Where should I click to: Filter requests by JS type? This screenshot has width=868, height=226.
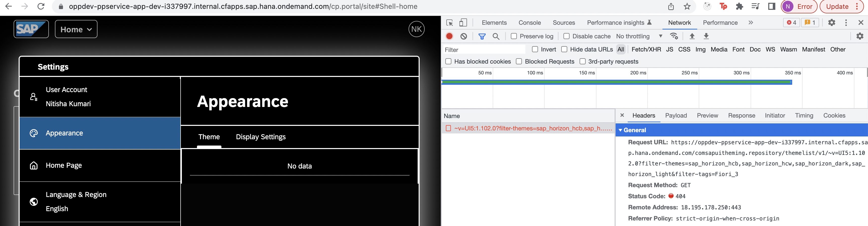point(670,49)
